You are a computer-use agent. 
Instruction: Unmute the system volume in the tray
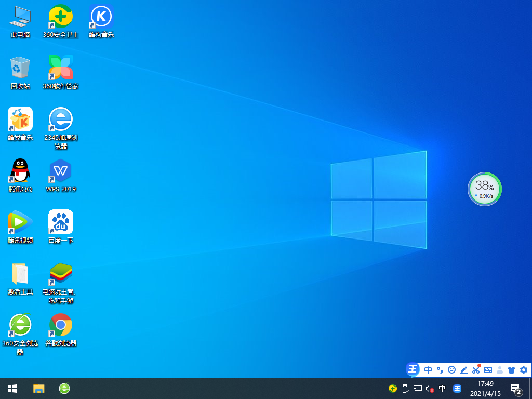[429, 389]
